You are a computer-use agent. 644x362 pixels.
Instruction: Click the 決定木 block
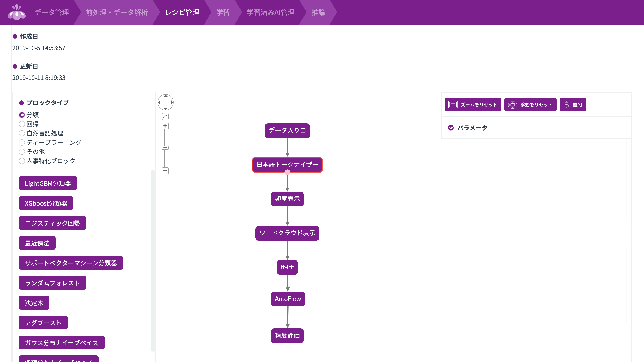click(34, 303)
